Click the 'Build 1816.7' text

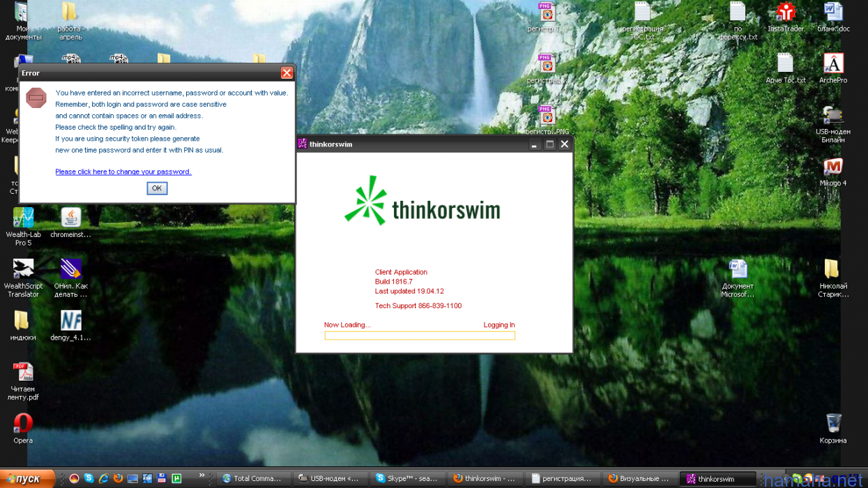[x=394, y=282]
